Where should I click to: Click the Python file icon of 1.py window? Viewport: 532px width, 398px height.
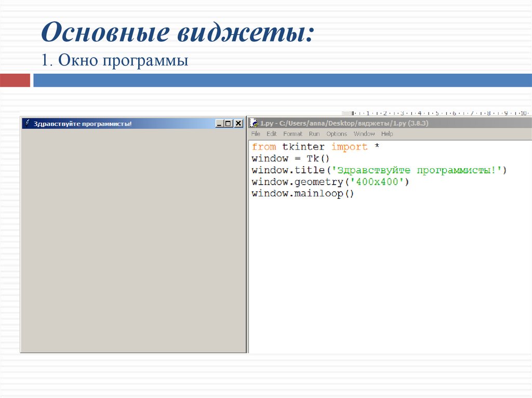click(254, 123)
